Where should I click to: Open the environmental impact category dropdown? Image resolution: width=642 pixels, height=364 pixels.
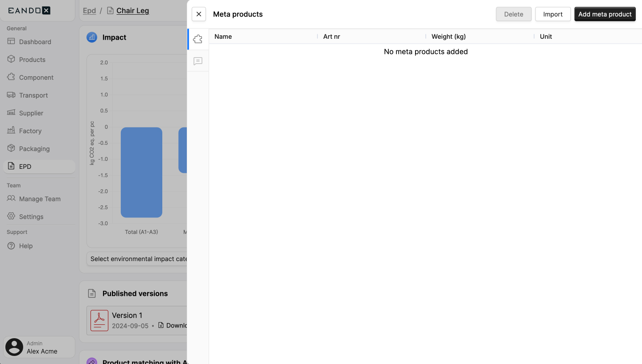138,259
